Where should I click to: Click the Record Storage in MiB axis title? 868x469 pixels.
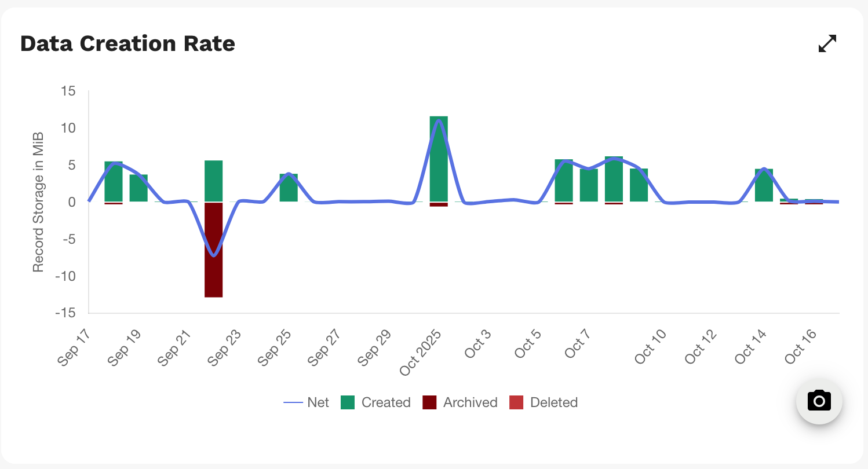tap(38, 202)
